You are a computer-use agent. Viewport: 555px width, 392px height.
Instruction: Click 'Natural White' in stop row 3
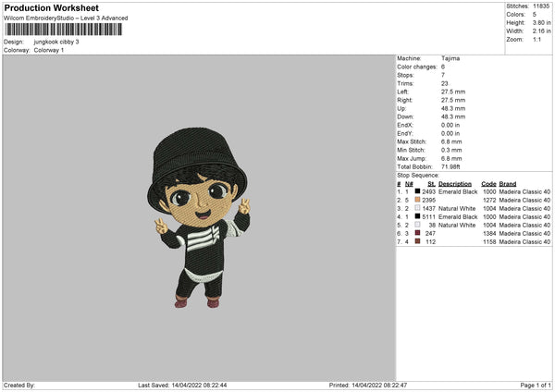pos(457,208)
